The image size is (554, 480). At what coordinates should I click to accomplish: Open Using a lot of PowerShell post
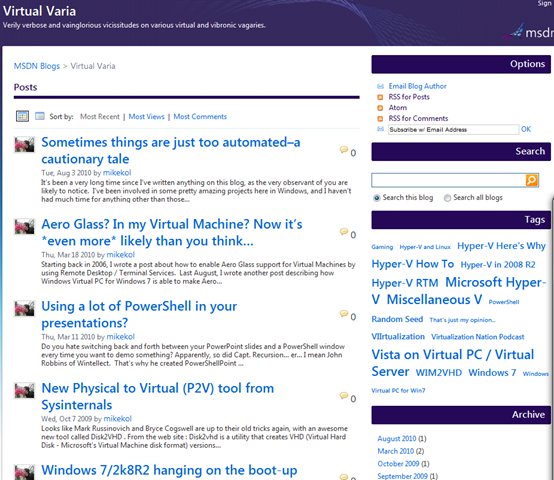point(139,314)
